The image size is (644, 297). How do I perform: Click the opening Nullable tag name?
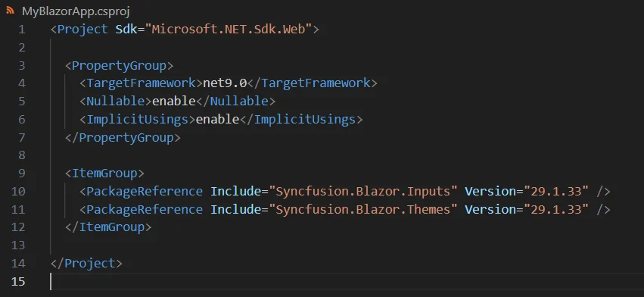pyautogui.click(x=116, y=102)
